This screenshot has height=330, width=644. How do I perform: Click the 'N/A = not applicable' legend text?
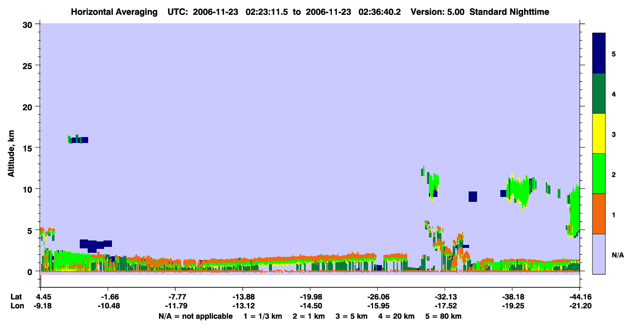(195, 316)
